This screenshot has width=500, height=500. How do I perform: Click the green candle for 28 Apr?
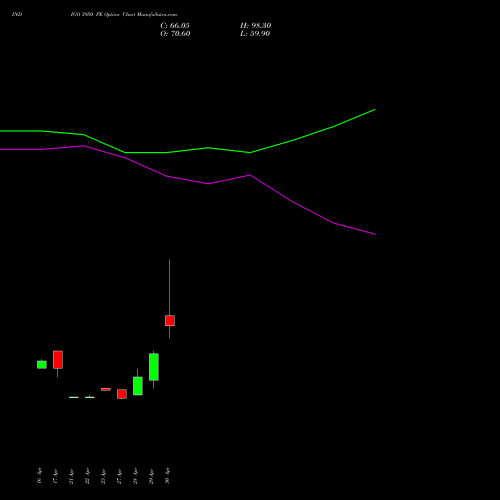pyautogui.click(x=138, y=386)
